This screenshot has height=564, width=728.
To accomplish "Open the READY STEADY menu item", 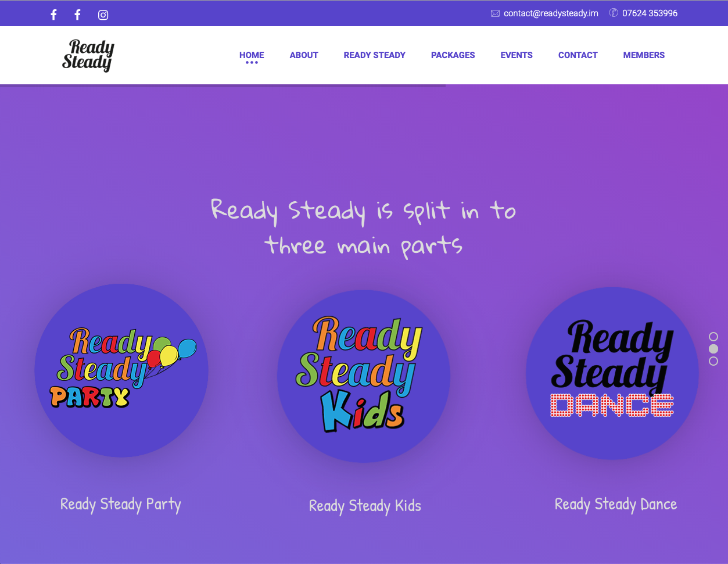I will click(x=374, y=55).
